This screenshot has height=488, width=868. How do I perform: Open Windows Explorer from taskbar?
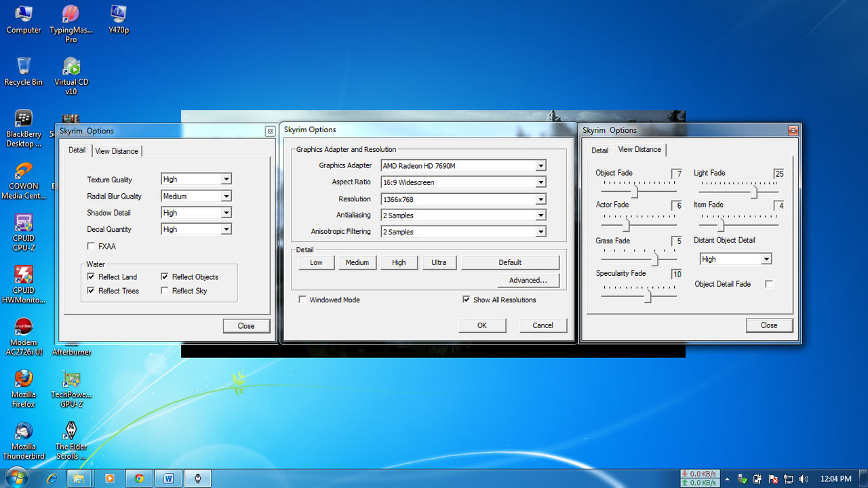coord(79,479)
